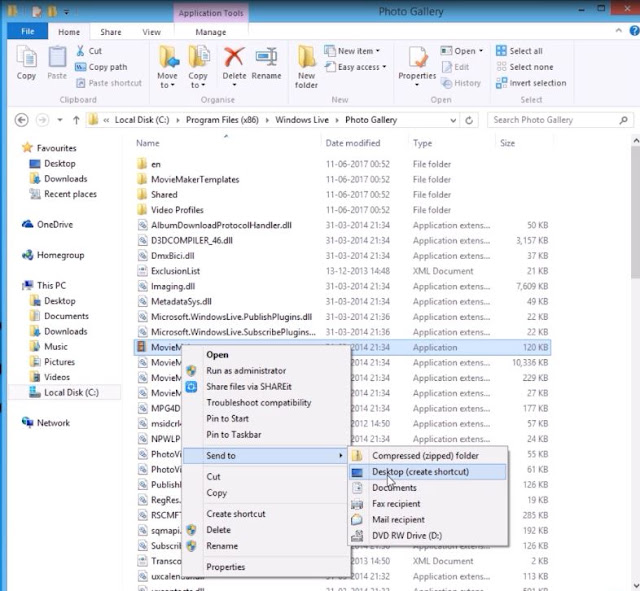Expand the New item dropdown
The image size is (640, 591).
[352, 51]
